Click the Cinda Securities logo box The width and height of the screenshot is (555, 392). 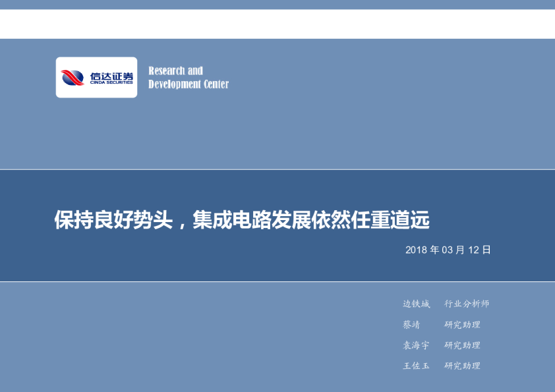[x=96, y=78]
